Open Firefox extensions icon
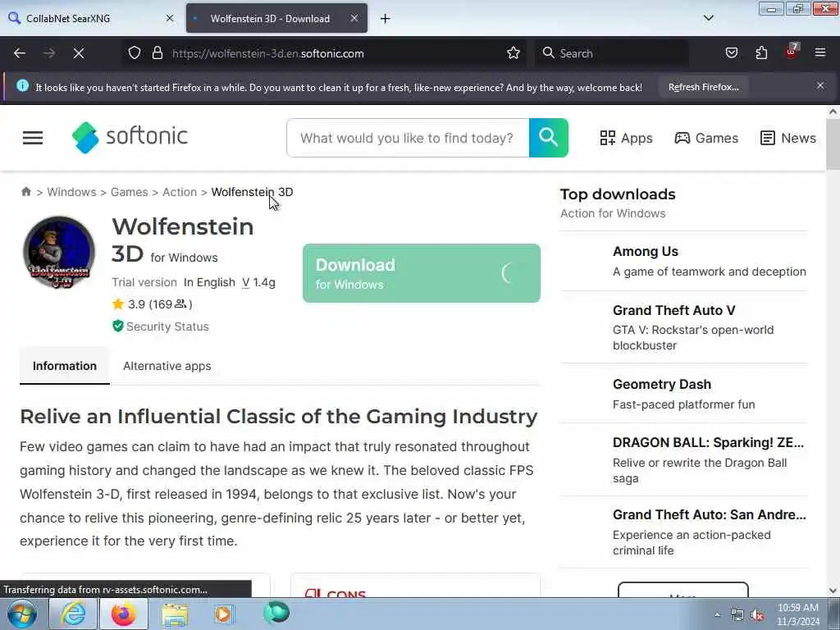 point(761,53)
